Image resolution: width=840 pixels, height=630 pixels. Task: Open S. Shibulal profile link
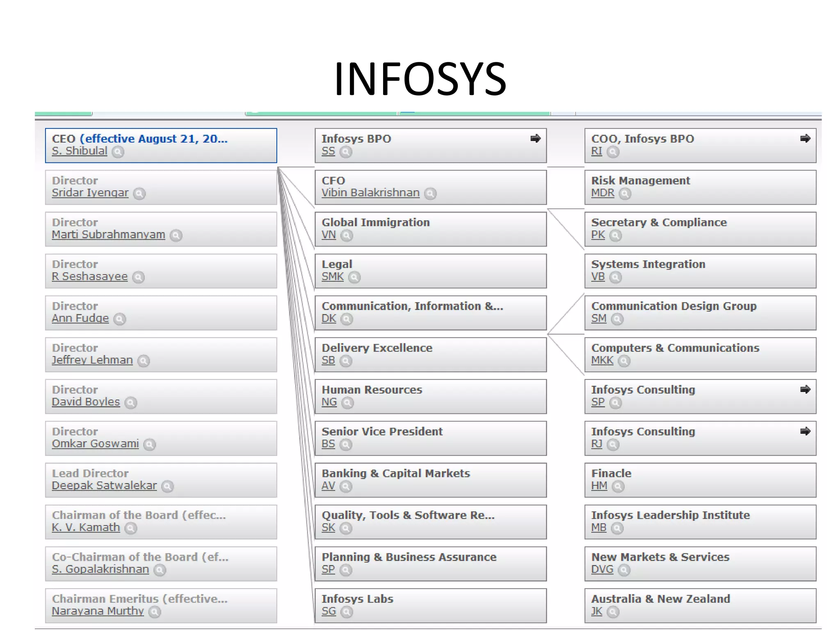pos(80,151)
